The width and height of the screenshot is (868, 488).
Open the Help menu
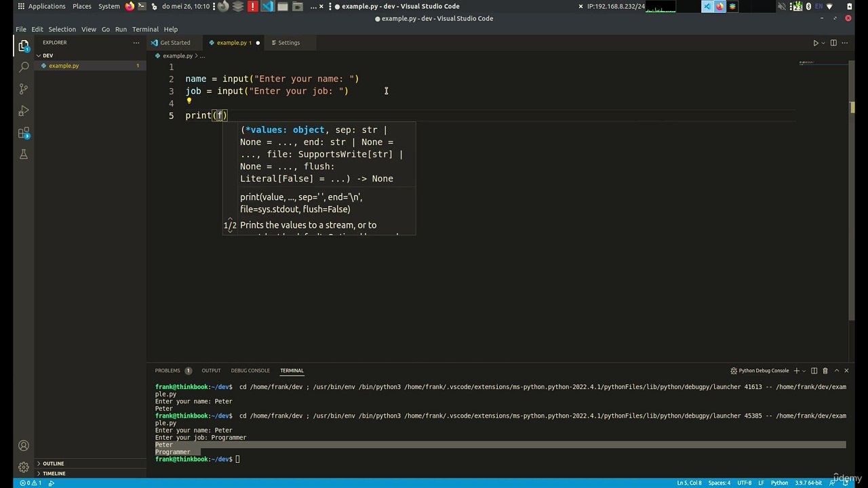click(170, 29)
